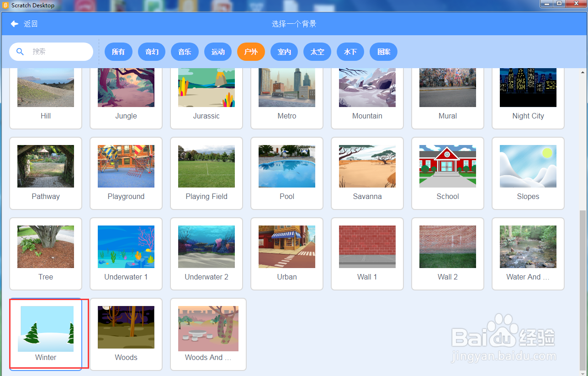Pick the Playground backdrop
The width and height of the screenshot is (588, 376).
click(x=126, y=173)
